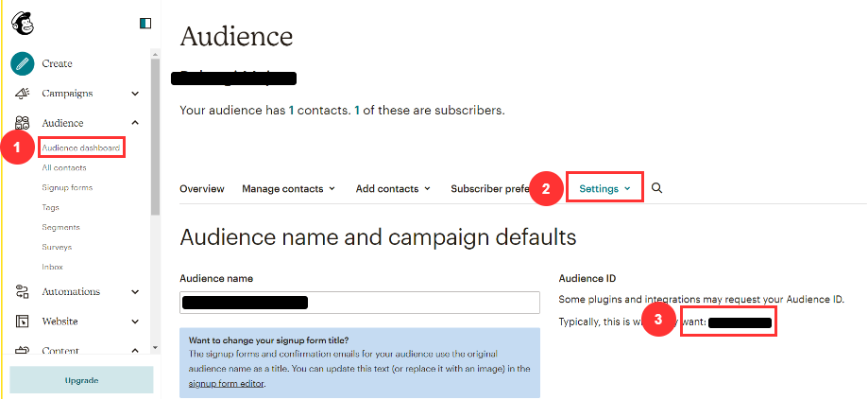Click the Create pencil icon

pyautogui.click(x=22, y=63)
